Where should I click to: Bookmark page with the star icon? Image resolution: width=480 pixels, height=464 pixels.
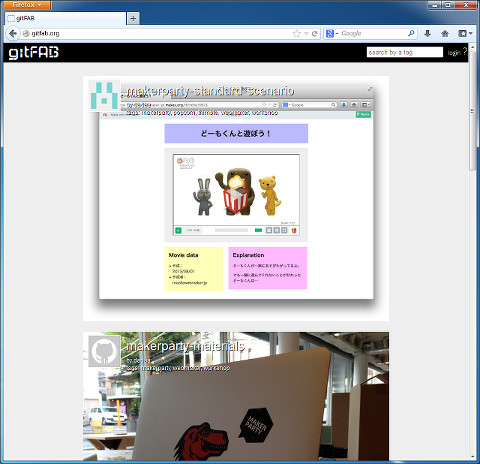click(x=296, y=34)
